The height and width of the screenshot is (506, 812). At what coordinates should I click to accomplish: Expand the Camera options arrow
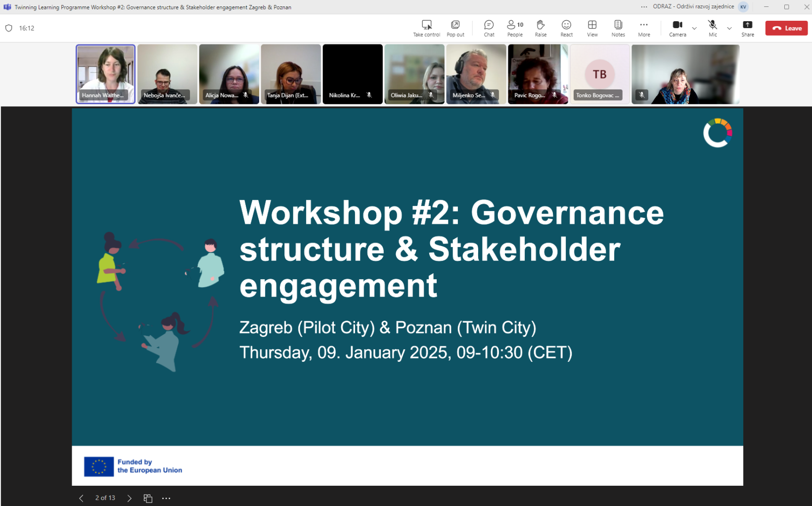click(694, 29)
